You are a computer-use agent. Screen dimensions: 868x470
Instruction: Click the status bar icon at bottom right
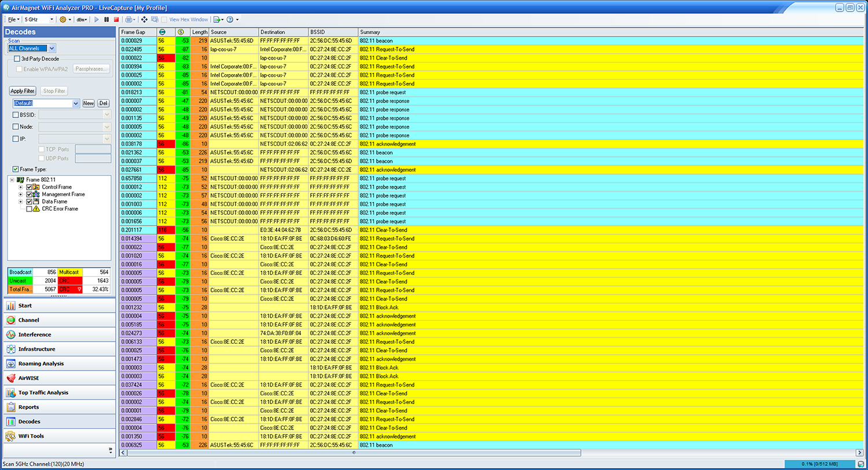[862, 465]
